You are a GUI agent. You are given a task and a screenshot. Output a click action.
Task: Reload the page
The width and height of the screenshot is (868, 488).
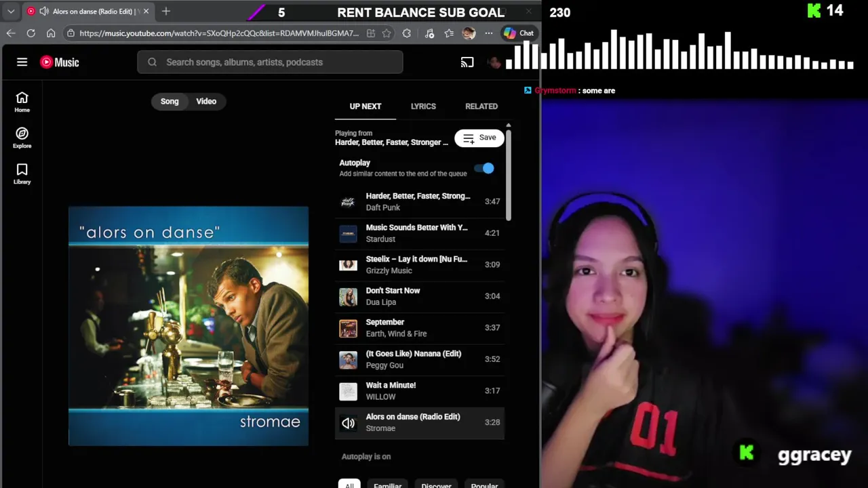31,33
